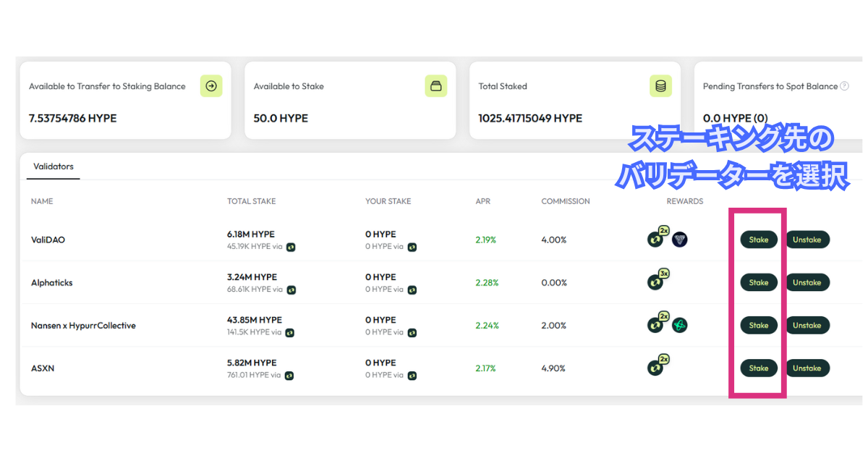
Task: Select the ASXN validator name
Action: [x=43, y=368]
